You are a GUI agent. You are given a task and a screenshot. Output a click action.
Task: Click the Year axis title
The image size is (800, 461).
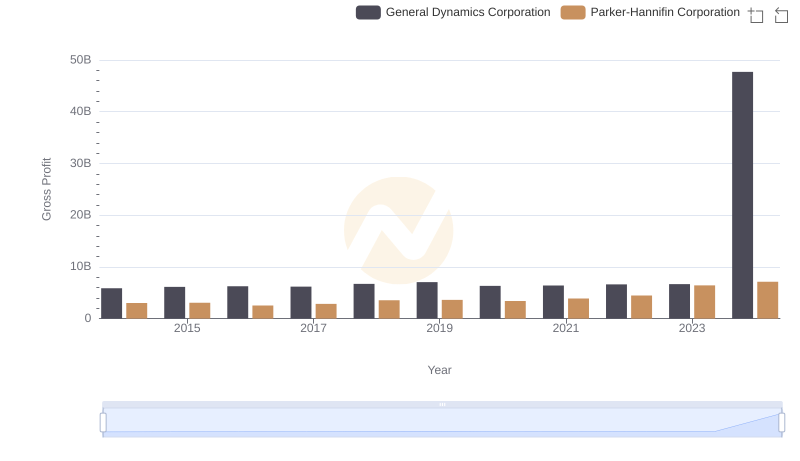pos(439,370)
